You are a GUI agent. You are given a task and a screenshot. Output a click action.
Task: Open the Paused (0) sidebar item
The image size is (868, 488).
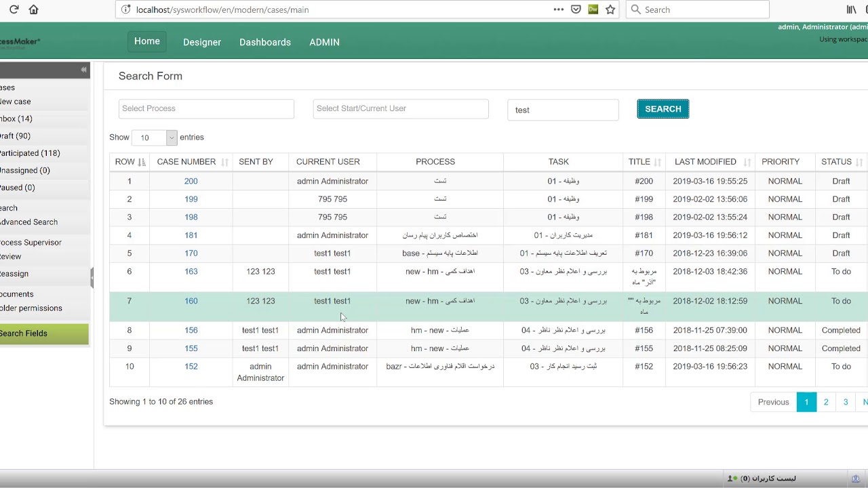(x=18, y=188)
